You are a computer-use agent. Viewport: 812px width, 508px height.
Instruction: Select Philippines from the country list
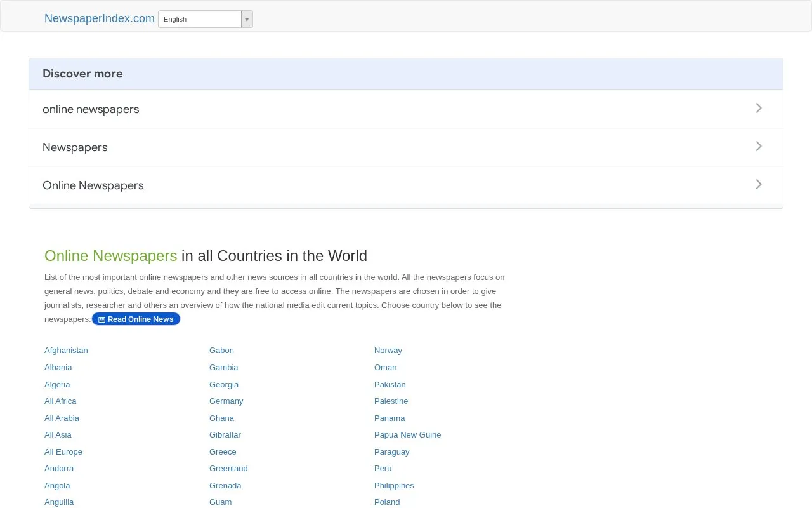pos(394,486)
